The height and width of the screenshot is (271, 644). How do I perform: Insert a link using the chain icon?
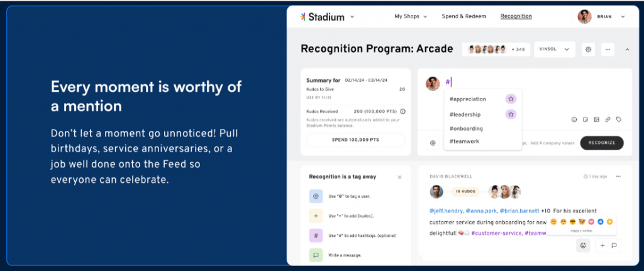tap(608, 119)
